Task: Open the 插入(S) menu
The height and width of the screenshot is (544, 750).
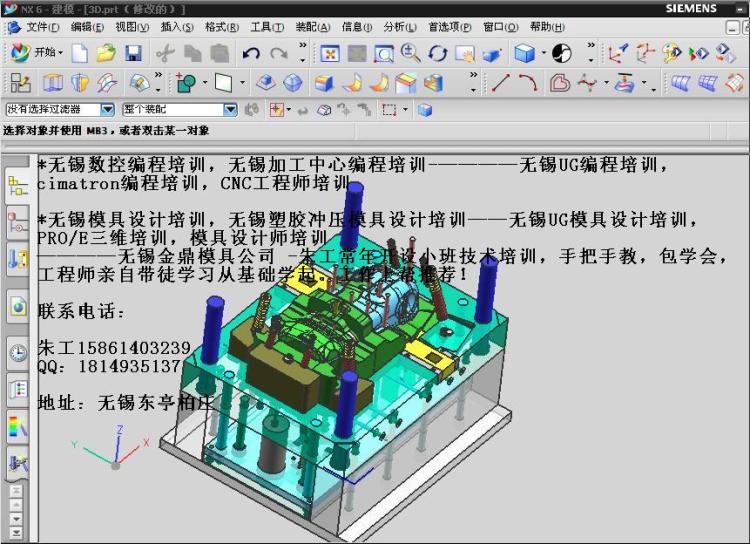Action: (177, 27)
